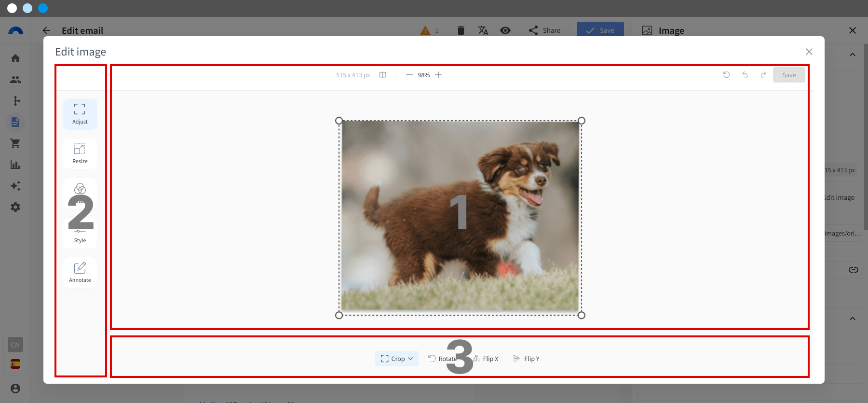The width and height of the screenshot is (868, 403).
Task: Redo the last image edit
Action: (763, 75)
